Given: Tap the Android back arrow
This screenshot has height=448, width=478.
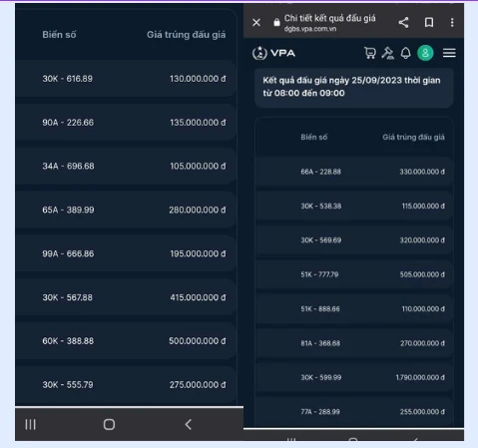Looking at the screenshot, I should click(x=189, y=424).
